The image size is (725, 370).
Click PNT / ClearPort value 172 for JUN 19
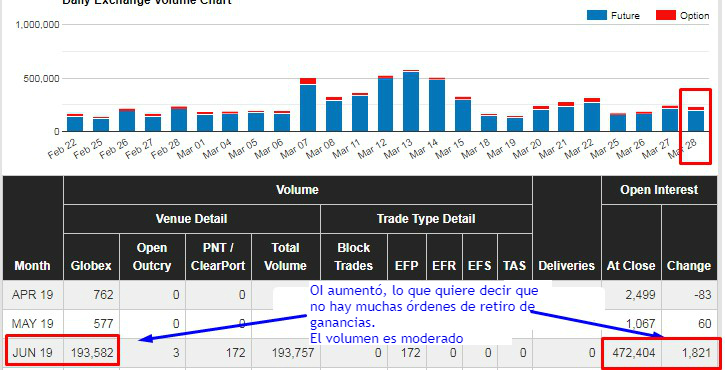[235, 353]
